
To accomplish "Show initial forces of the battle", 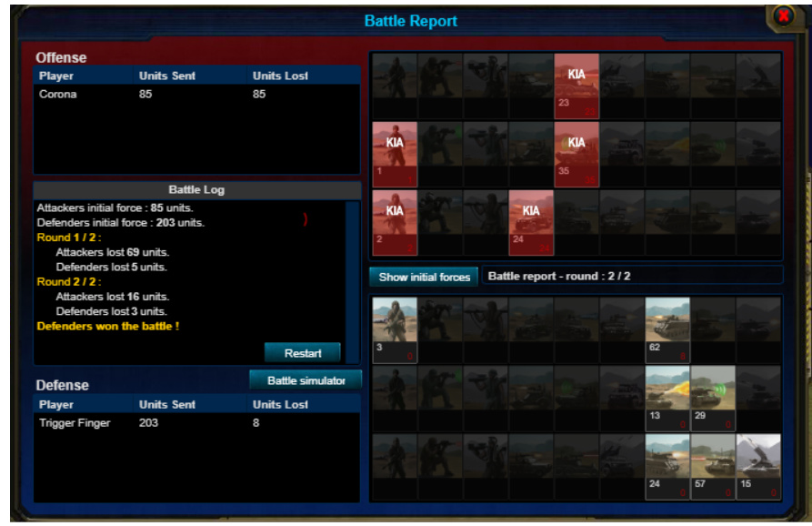I will (424, 277).
